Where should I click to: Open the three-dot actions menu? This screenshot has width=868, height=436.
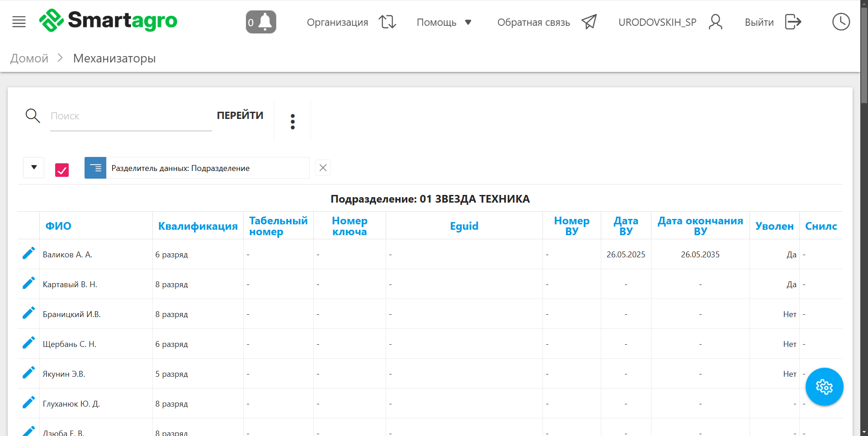(x=292, y=122)
